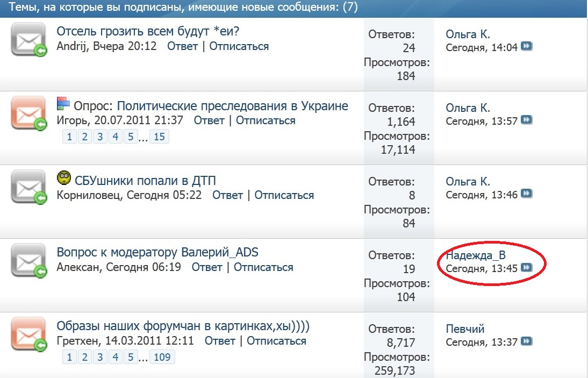Click Ответ link for Политические преследования thread
This screenshot has height=378, width=588.
[x=209, y=120]
